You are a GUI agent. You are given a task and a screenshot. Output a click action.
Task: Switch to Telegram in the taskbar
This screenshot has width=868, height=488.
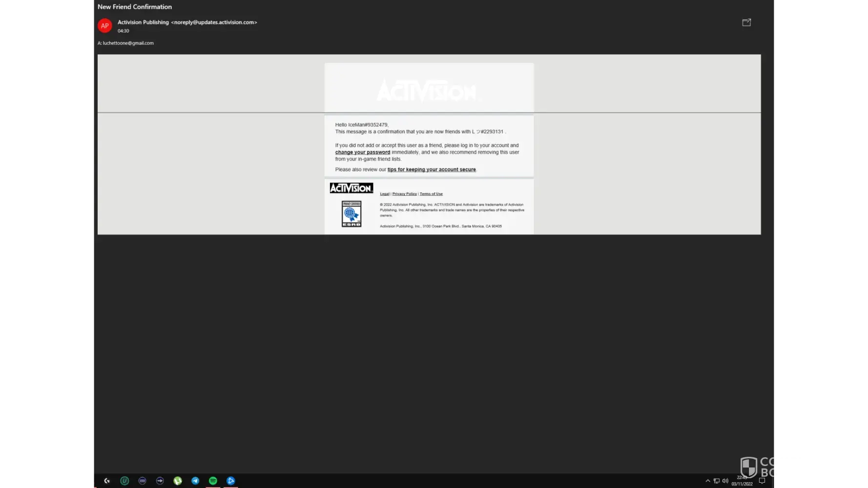[195, 481]
